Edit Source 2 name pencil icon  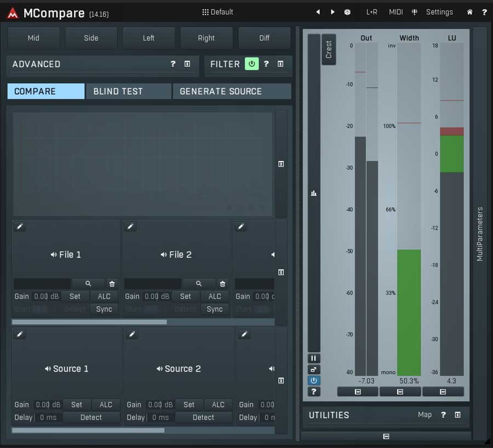131,334
